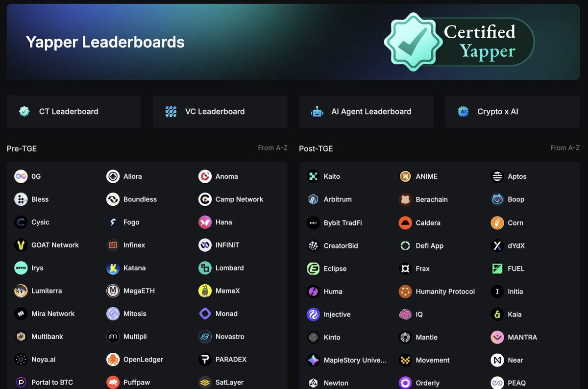Select SatLayer in the Pre-TGE list
This screenshot has height=389, width=588.
pos(221,382)
